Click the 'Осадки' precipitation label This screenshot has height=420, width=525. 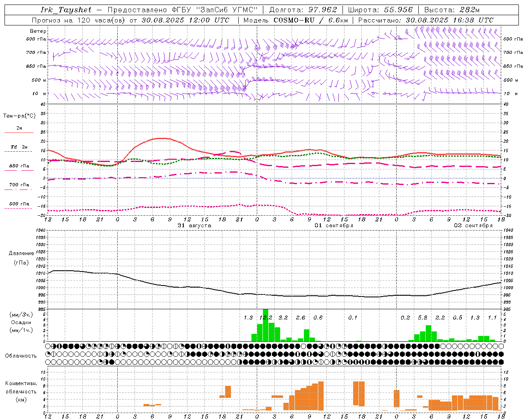(21, 322)
